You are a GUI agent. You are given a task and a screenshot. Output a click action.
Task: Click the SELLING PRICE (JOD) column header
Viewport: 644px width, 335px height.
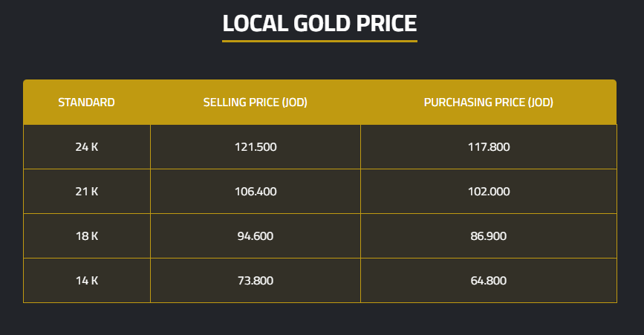pyautogui.click(x=256, y=103)
